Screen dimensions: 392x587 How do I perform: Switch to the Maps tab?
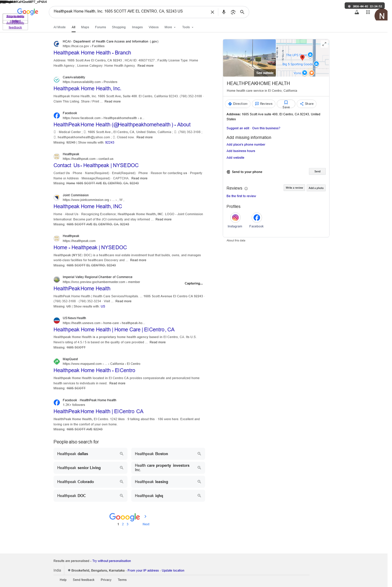coord(85,27)
